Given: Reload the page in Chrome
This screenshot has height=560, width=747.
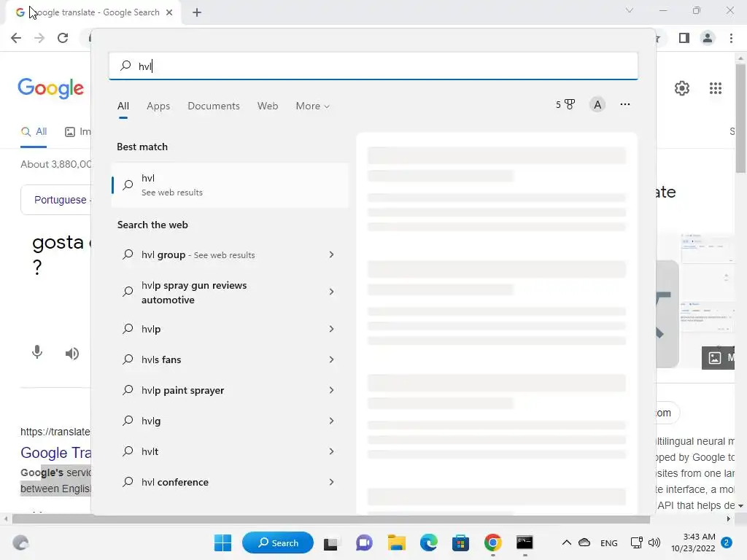Looking at the screenshot, I should tap(63, 38).
